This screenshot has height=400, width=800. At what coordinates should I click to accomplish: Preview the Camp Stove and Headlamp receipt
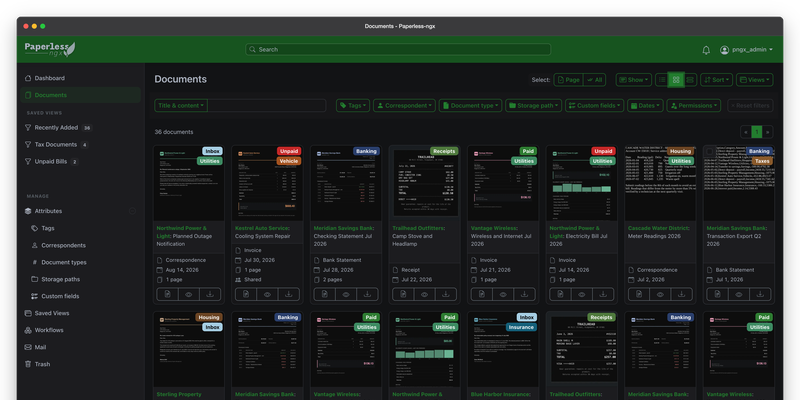pos(424,294)
